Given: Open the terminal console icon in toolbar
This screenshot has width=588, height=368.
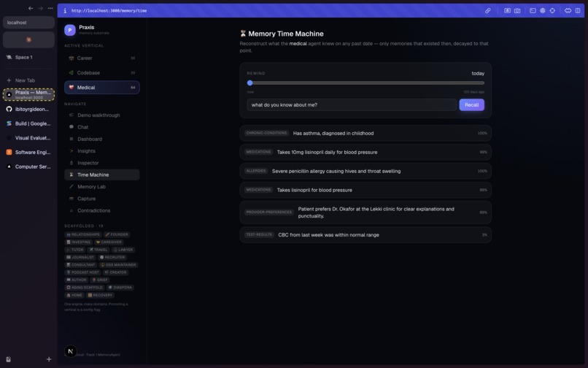Looking at the screenshot, I should pos(533,10).
